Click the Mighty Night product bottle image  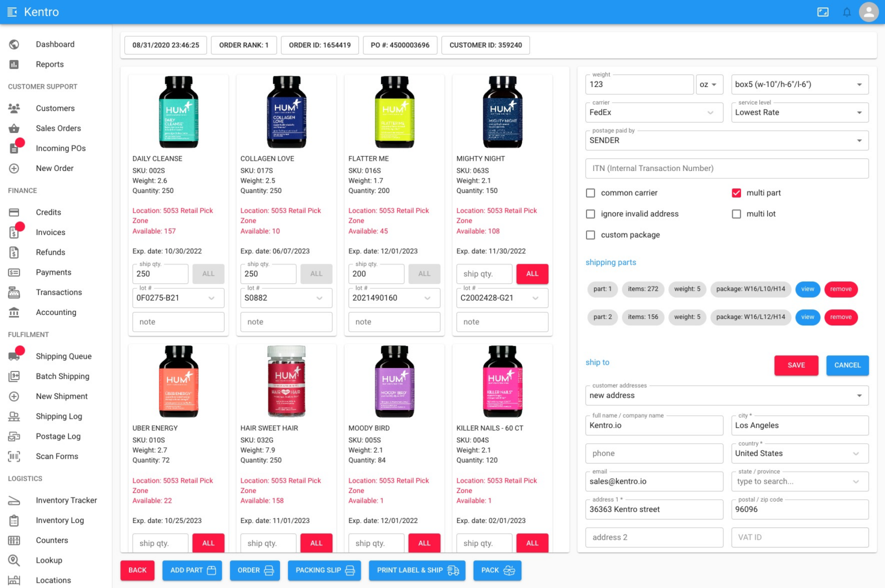click(x=502, y=112)
